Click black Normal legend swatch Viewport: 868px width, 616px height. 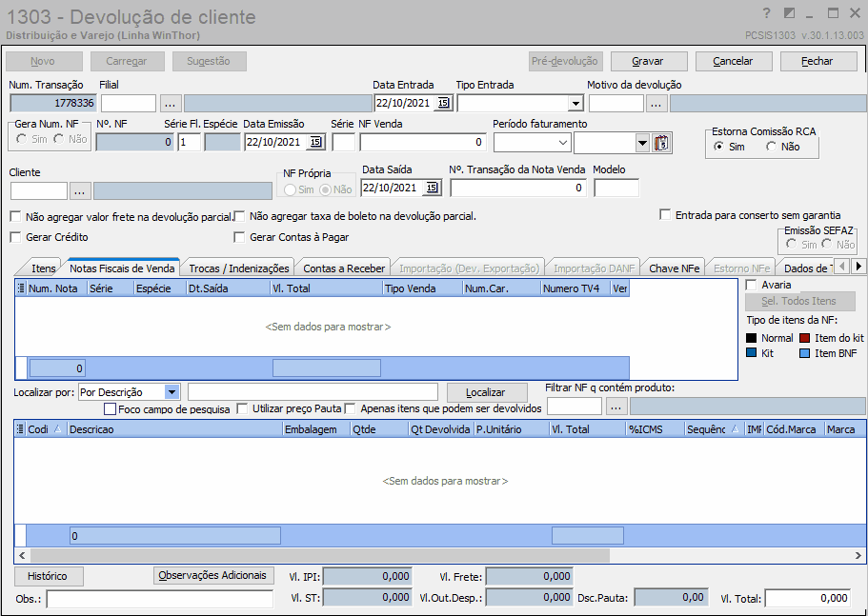point(751,338)
